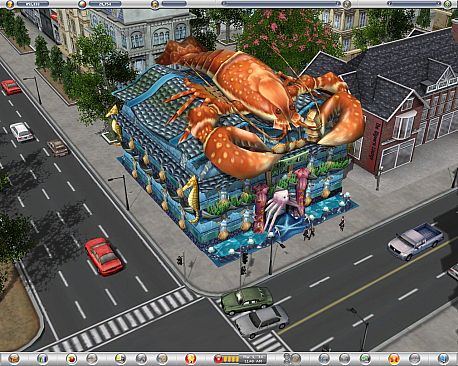
Task: Click the orange-red icon at the start of the bottom toolbar
Action: tap(14, 359)
